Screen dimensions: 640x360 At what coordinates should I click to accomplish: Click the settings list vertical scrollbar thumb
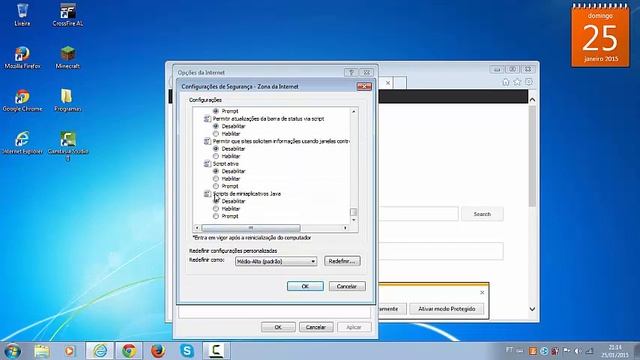353,212
